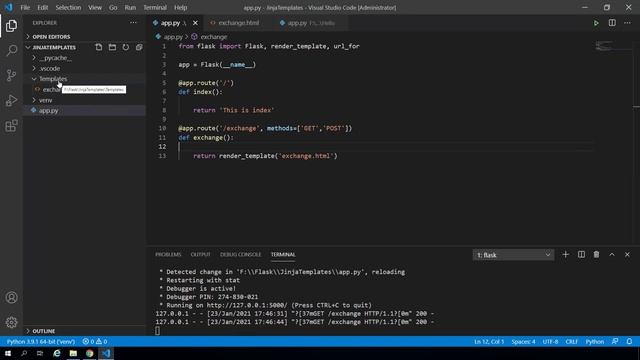Viewport: 640px width, 360px height.
Task: Open the Accounts menu icon
Action: [11, 298]
